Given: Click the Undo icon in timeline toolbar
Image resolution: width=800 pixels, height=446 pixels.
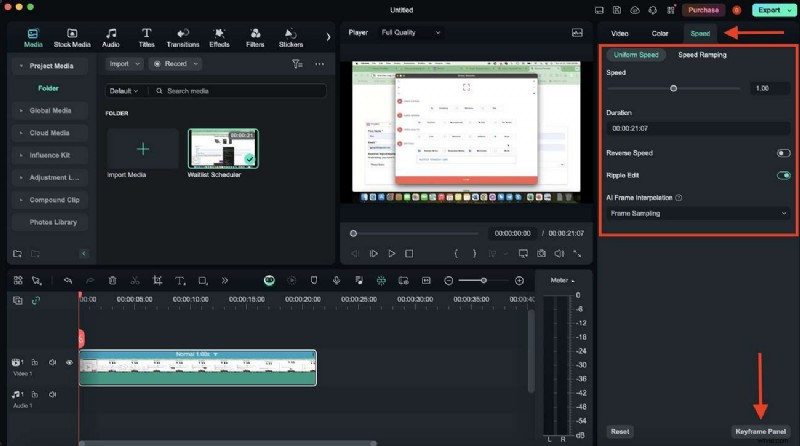Looking at the screenshot, I should coord(68,281).
